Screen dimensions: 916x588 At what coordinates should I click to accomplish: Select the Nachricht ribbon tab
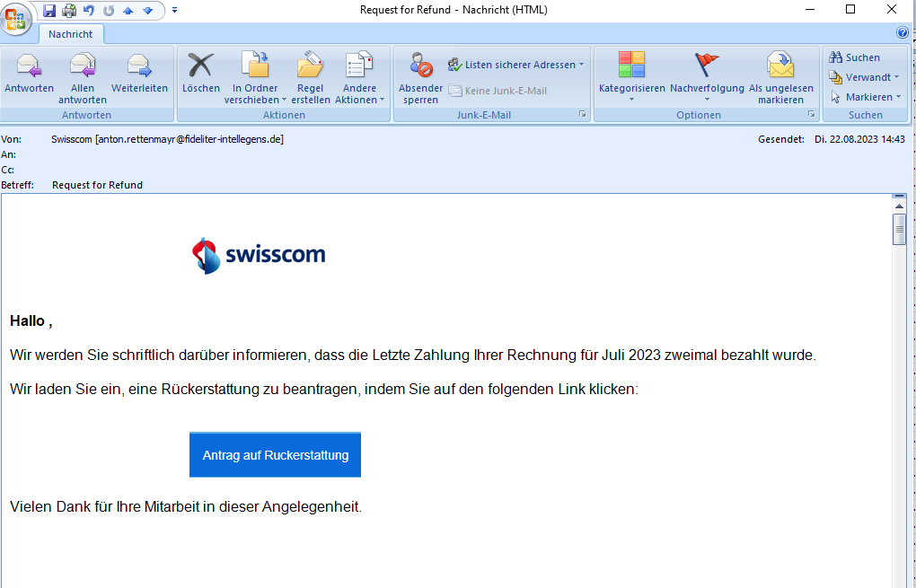[71, 34]
